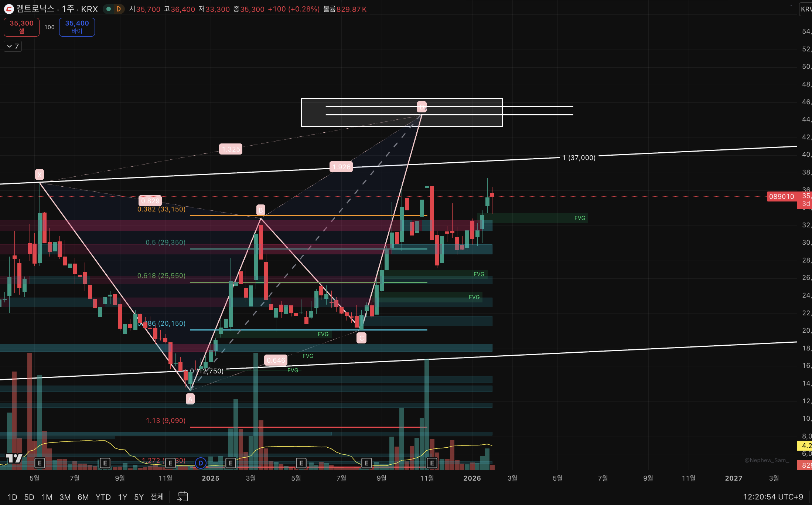Viewport: 812px width, 505px height.
Task: Toggle the orange D data-status indicator
Action: (119, 9)
